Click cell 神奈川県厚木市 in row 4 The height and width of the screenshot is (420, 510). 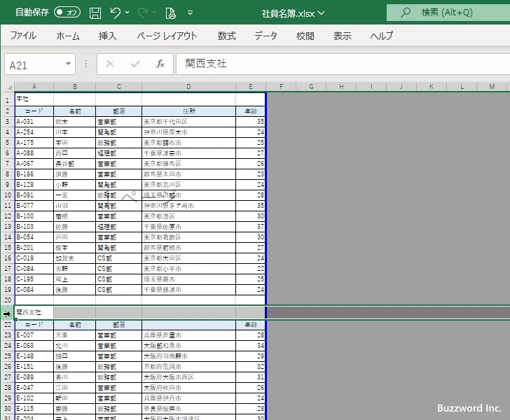pos(188,132)
